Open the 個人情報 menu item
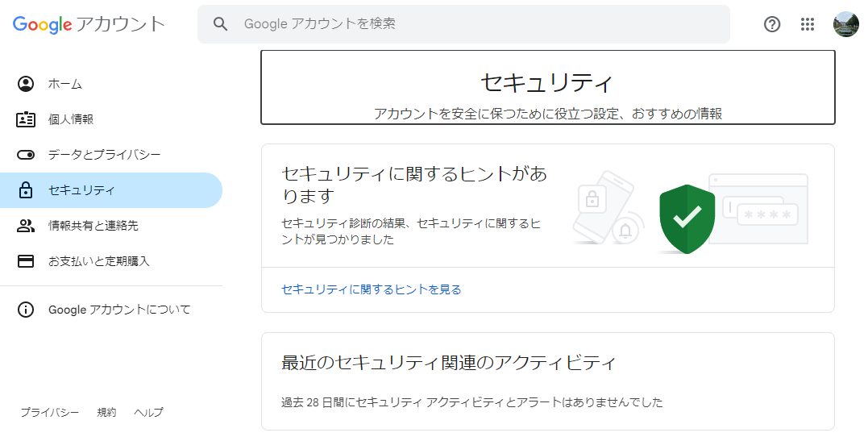The height and width of the screenshot is (441, 868). [x=110, y=119]
